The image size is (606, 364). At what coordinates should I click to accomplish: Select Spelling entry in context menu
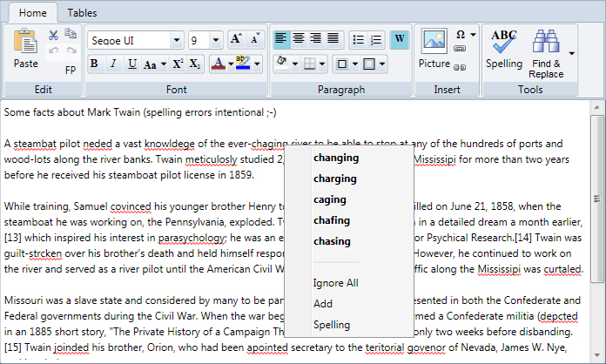(332, 325)
